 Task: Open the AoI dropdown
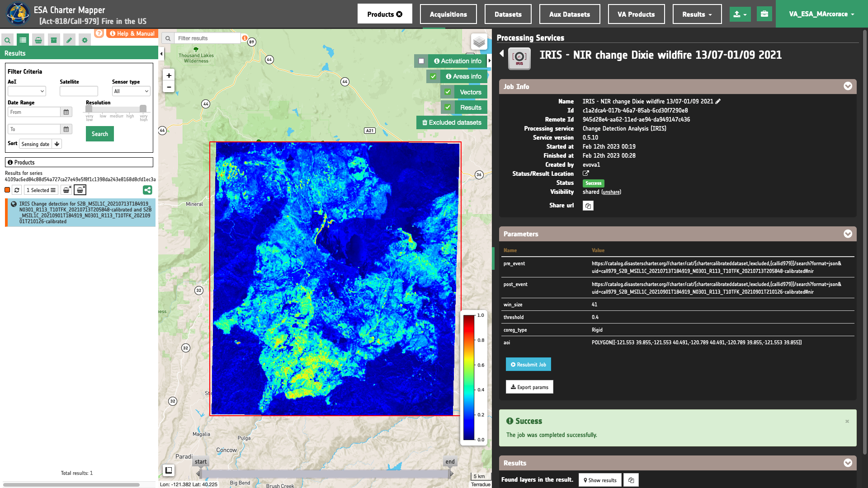click(x=27, y=91)
